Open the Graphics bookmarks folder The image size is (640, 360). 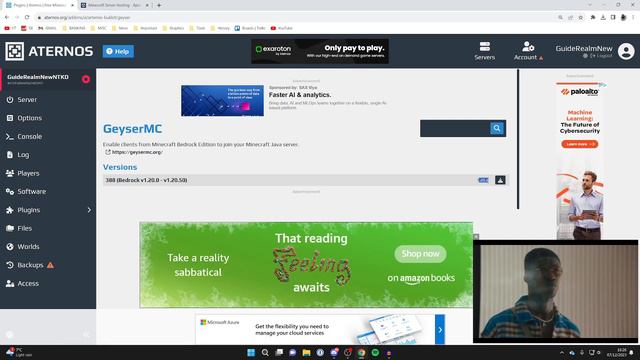tap(173, 28)
